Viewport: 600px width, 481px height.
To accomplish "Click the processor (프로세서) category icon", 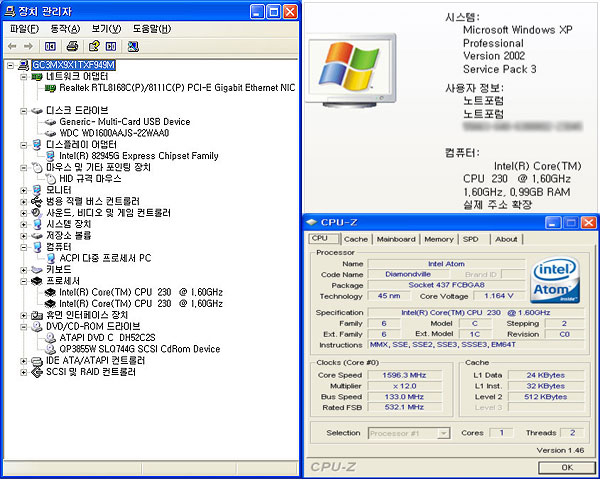I will pos(37,281).
